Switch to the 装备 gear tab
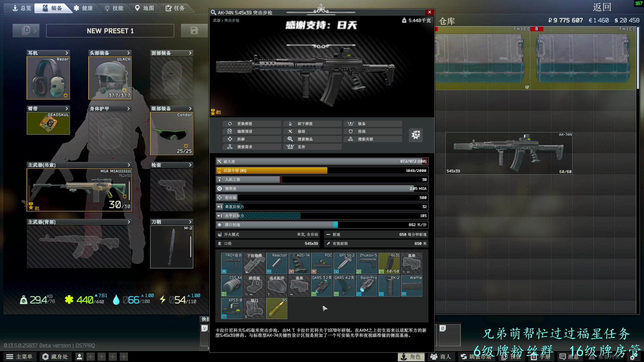Viewport: 644px width, 362px height. [53, 8]
